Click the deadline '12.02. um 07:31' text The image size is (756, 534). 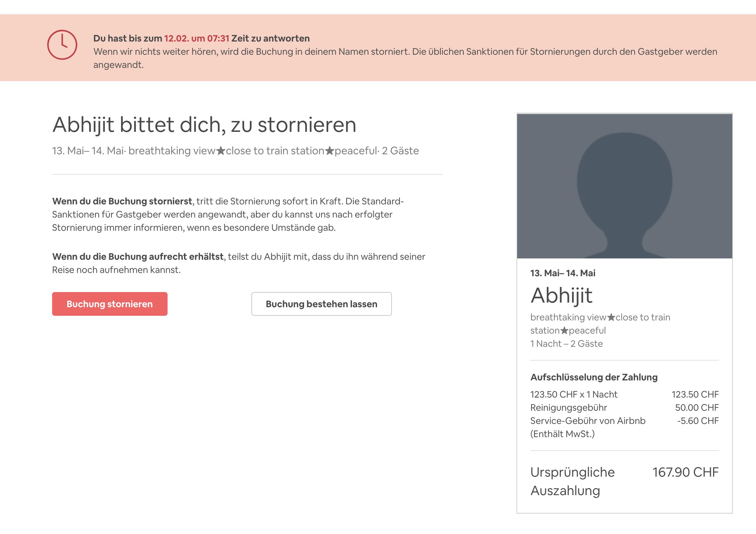(197, 39)
